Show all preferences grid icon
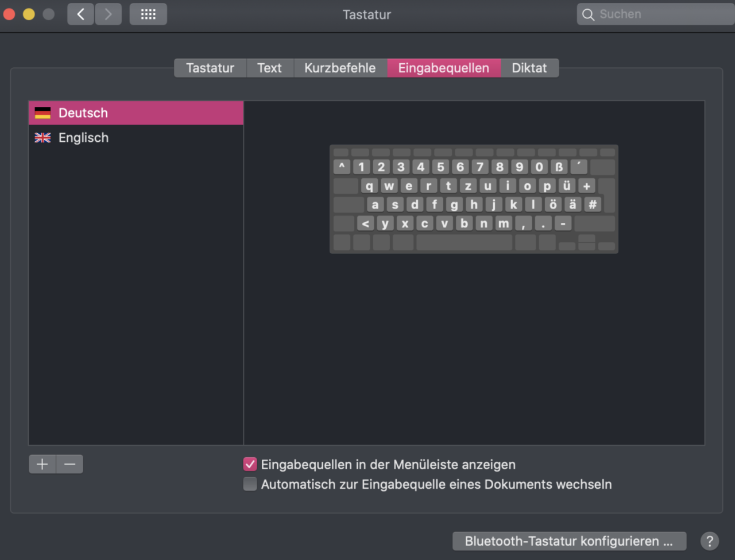The image size is (735, 560). [148, 14]
